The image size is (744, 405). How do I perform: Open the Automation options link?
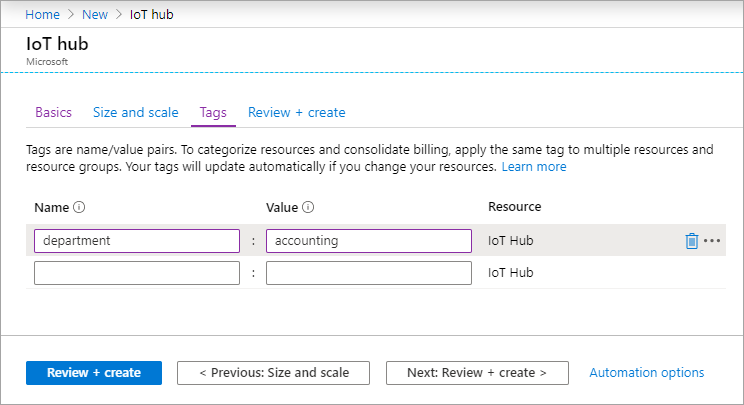pos(647,373)
